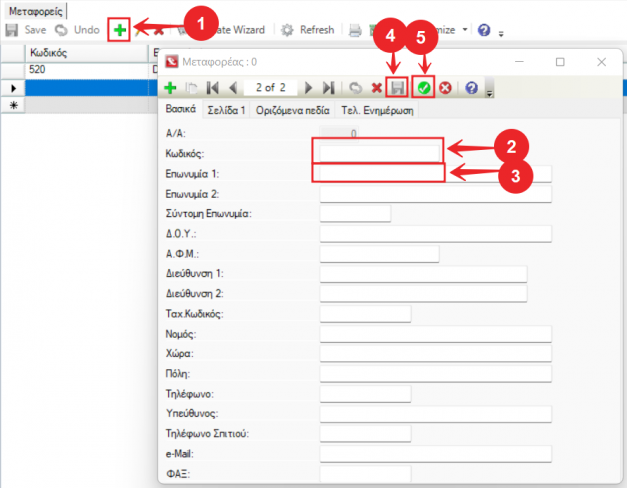
Task: Click the Δ.Ο.Υ. input field
Action: [x=435, y=234]
